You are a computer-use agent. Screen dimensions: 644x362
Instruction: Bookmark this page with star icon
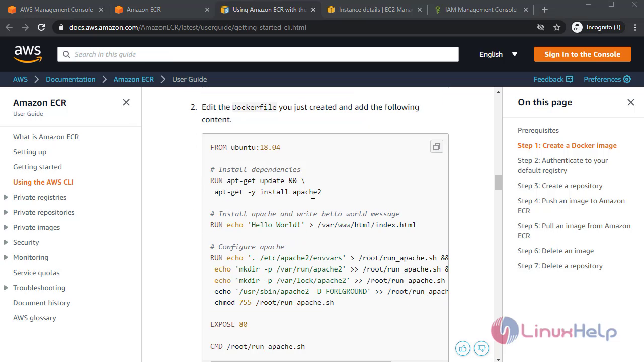[x=557, y=27]
